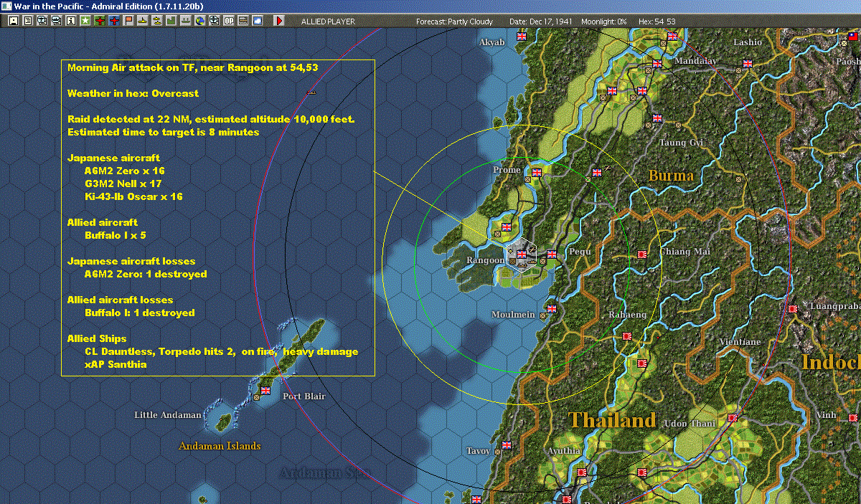This screenshot has width=861, height=504.
Task: Click the crosshair target toolbar icon
Action: point(215,21)
